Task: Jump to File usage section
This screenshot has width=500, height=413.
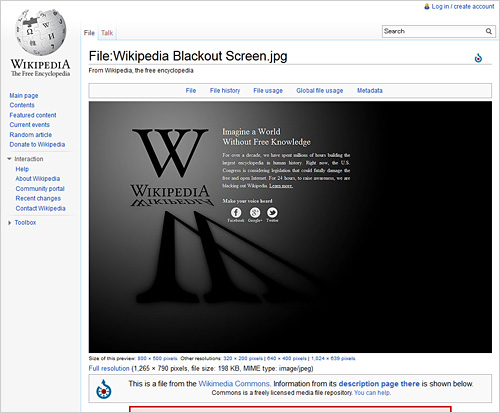Action: tap(268, 90)
